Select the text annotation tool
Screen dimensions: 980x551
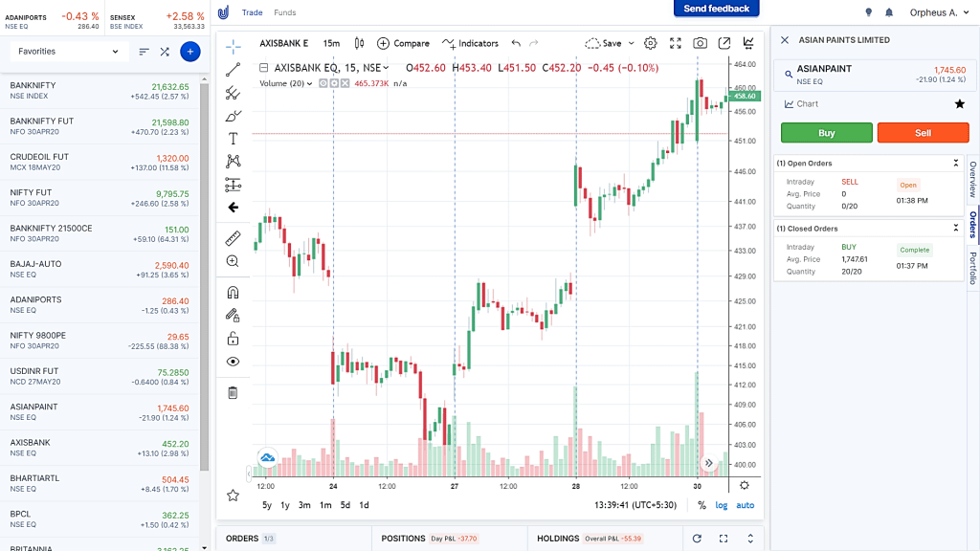pyautogui.click(x=233, y=138)
